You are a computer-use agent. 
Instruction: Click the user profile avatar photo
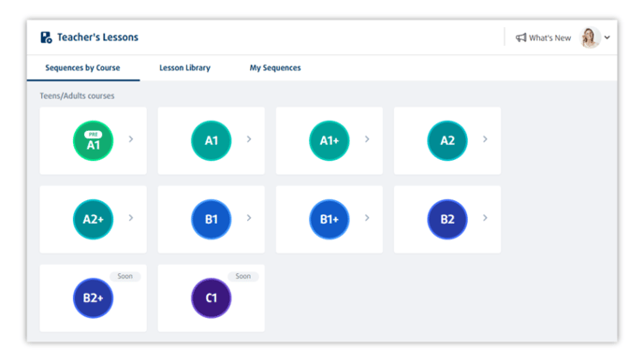(590, 37)
